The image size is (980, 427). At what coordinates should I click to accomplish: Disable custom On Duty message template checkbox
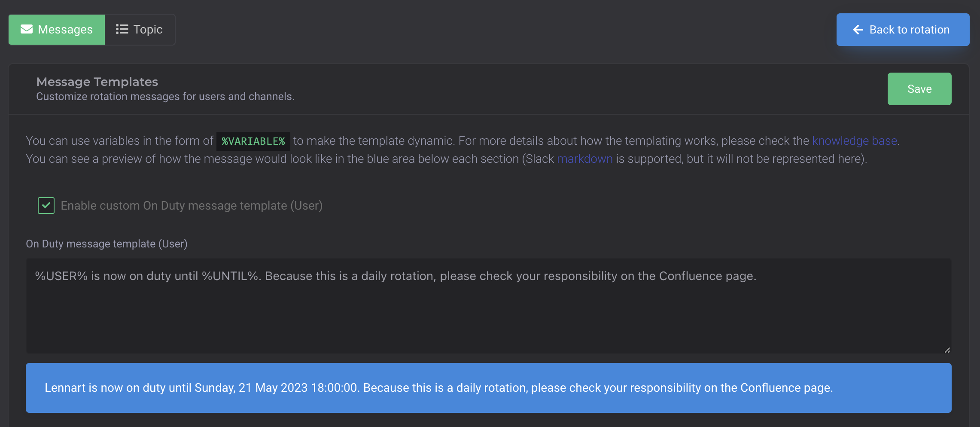tap(46, 205)
